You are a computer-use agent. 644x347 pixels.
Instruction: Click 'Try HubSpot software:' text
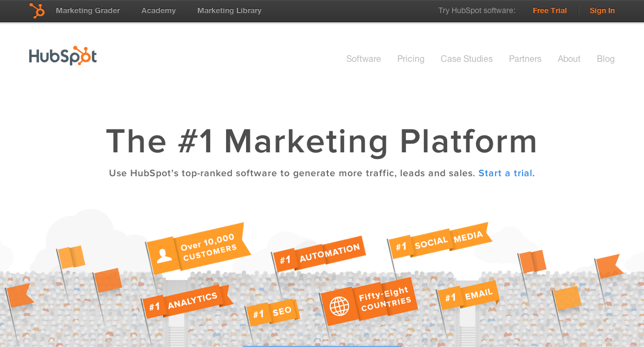point(477,11)
